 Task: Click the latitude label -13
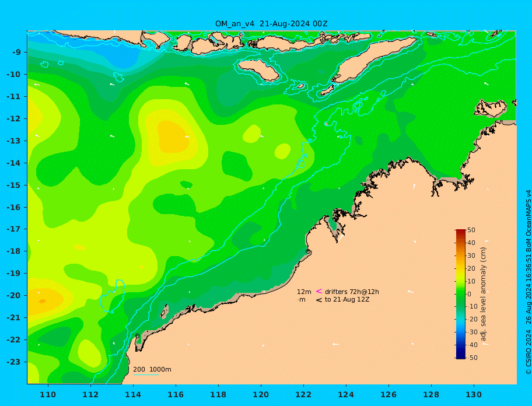pyautogui.click(x=14, y=141)
